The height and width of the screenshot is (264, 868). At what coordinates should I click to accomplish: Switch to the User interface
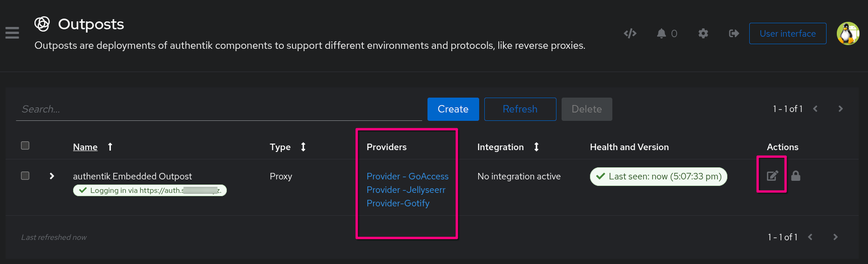pyautogui.click(x=787, y=33)
